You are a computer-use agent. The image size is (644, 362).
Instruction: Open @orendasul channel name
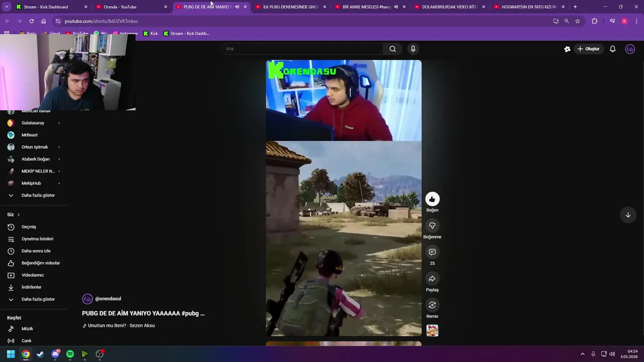pyautogui.click(x=108, y=299)
